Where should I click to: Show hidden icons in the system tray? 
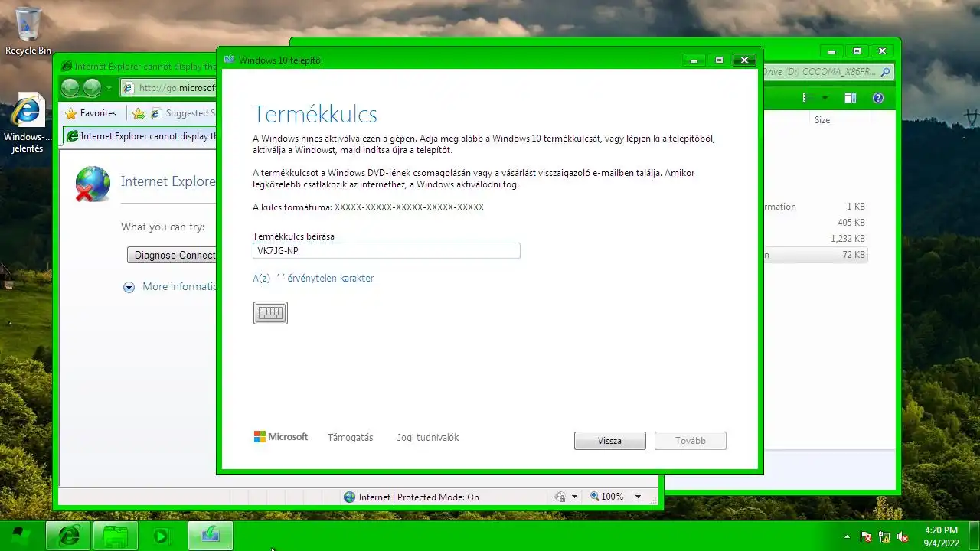pyautogui.click(x=847, y=536)
